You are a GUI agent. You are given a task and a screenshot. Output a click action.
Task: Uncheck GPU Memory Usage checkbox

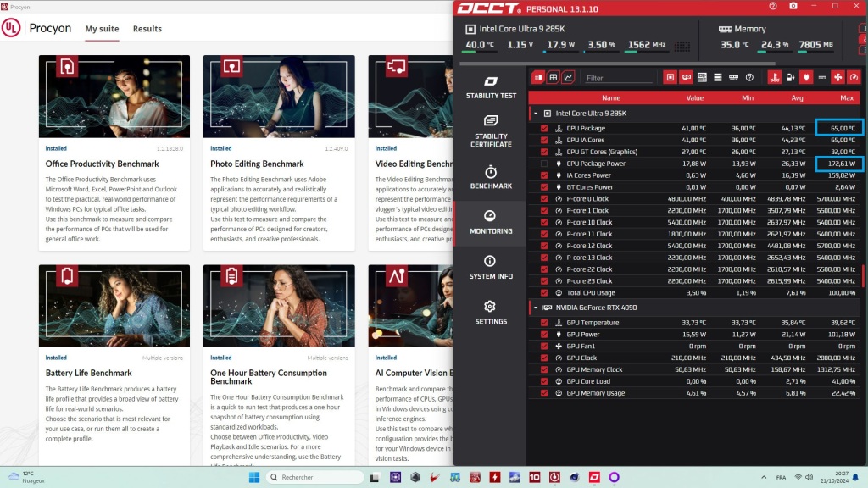tap(544, 393)
